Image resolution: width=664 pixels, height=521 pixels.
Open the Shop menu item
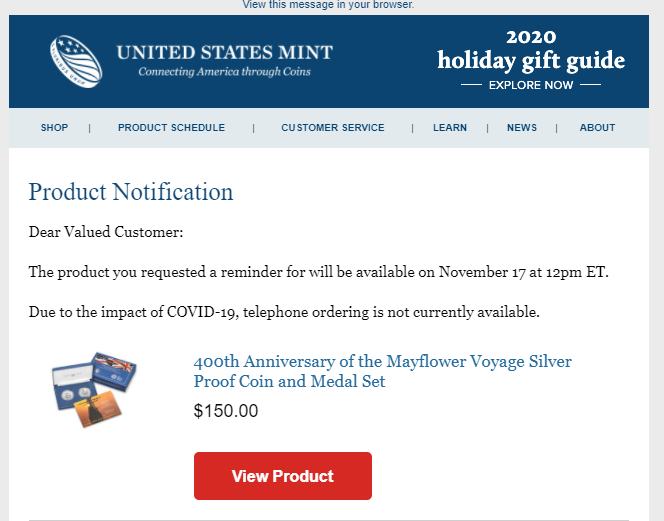tap(54, 128)
